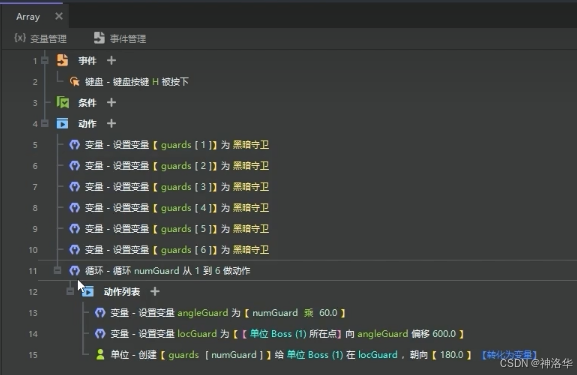Click the 动作列表 action list icon
577x375 pixels.
(88, 292)
